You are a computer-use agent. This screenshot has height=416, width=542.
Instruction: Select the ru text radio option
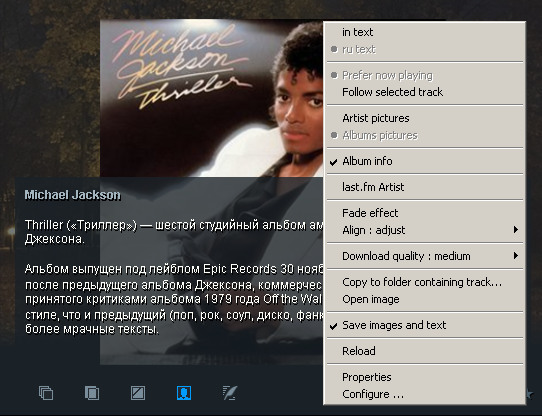pyautogui.click(x=425, y=49)
